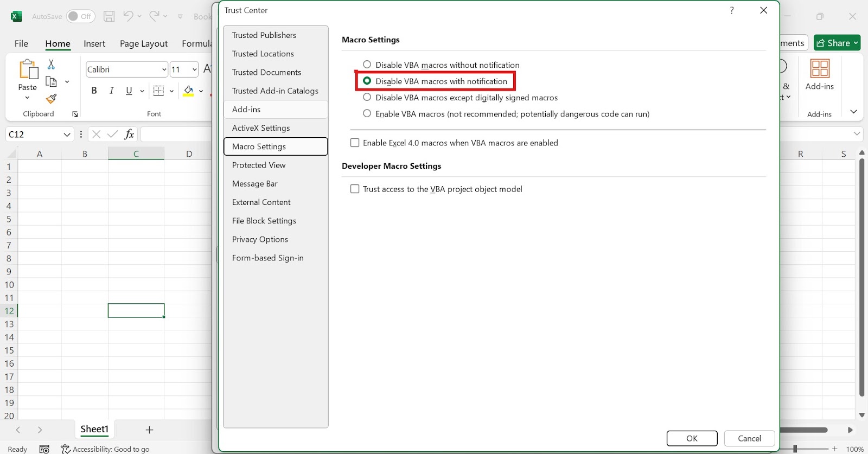Open the Name Box dropdown arrow
868x454 pixels.
coord(67,135)
